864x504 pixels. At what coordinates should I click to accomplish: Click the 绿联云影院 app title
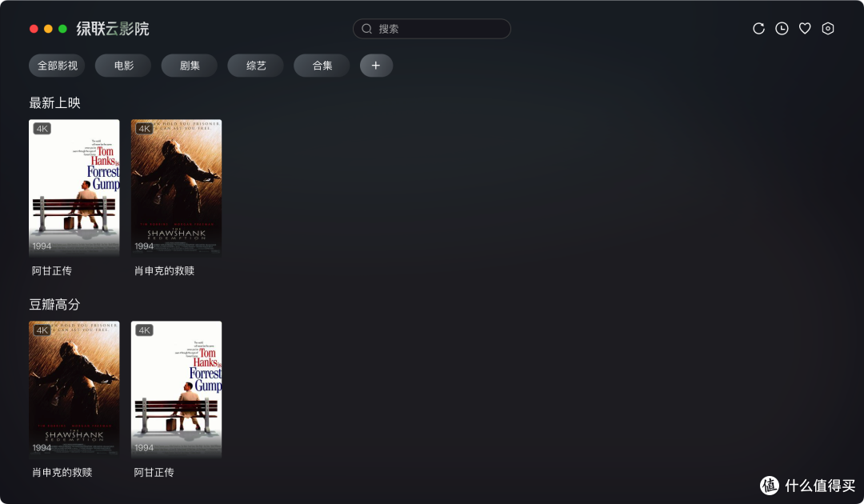(x=113, y=29)
